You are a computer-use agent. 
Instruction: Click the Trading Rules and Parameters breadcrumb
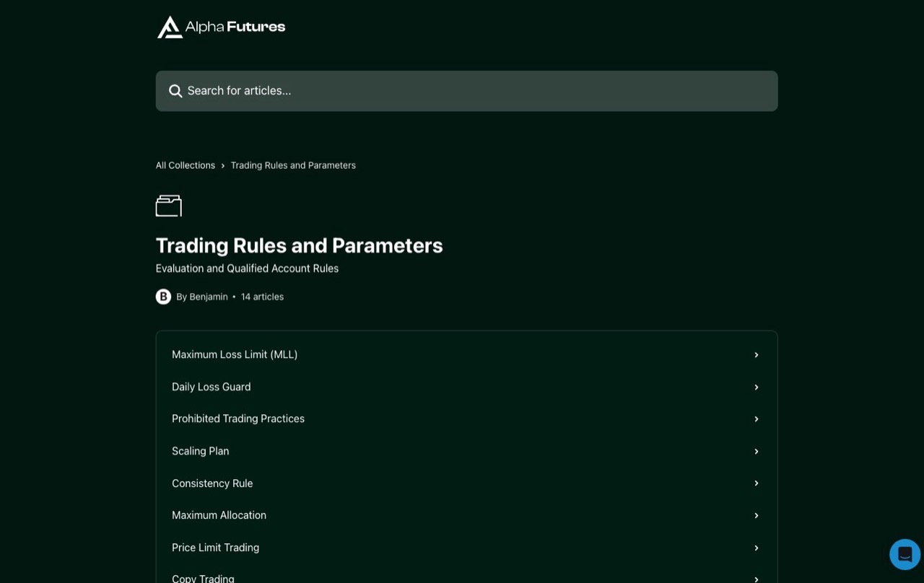point(293,165)
